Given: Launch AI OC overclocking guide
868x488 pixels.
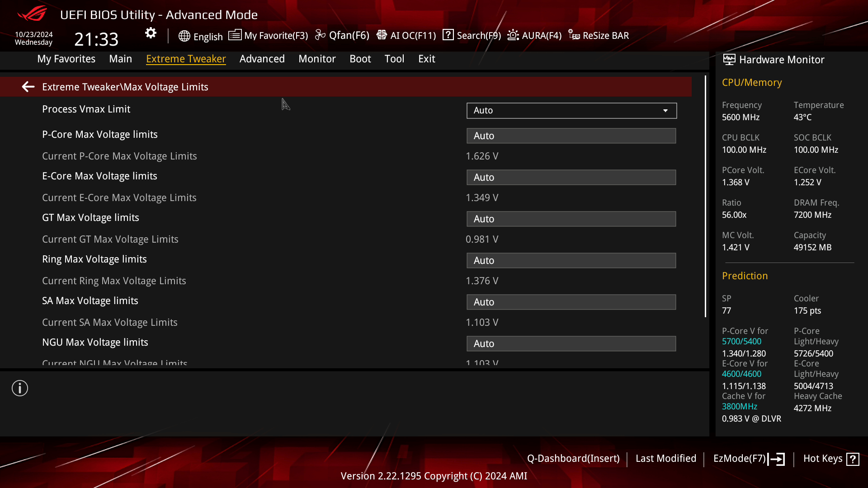Looking at the screenshot, I should [x=406, y=35].
